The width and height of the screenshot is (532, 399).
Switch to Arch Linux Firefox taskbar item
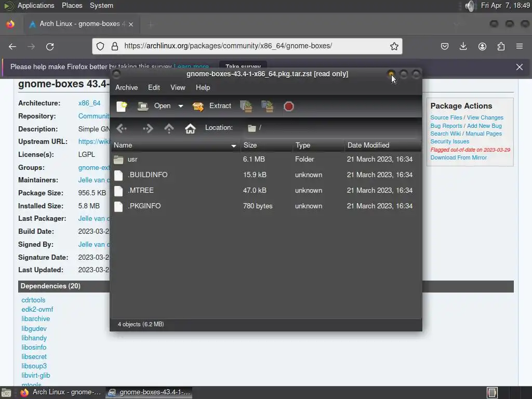pos(61,392)
